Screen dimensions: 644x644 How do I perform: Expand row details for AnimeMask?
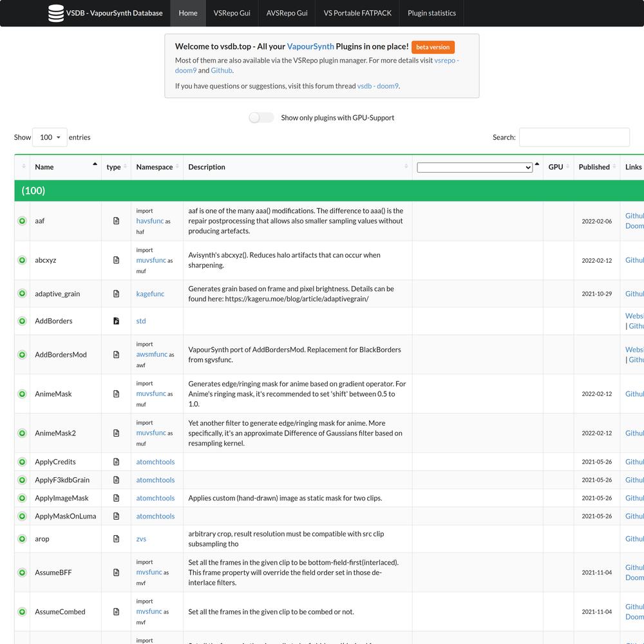[x=22, y=394]
